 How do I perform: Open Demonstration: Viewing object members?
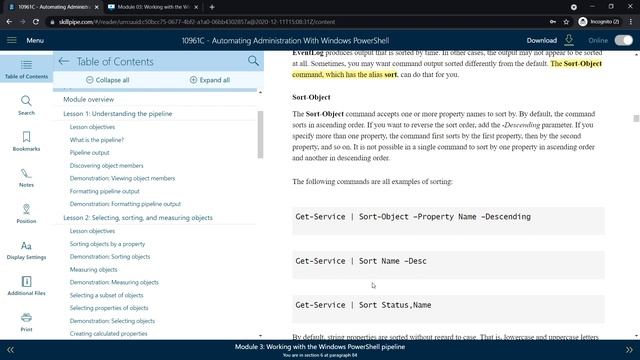coord(122,178)
